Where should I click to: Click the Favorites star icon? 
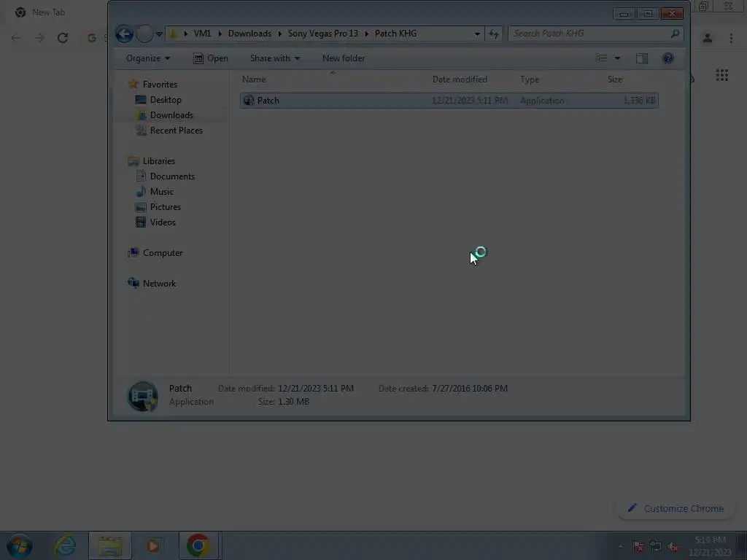point(133,85)
